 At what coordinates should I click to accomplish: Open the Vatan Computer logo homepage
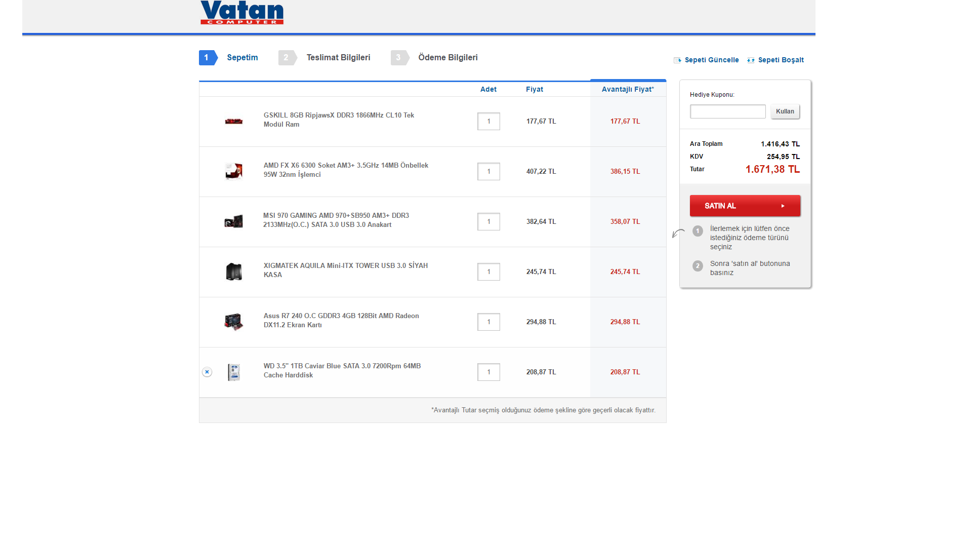(242, 12)
